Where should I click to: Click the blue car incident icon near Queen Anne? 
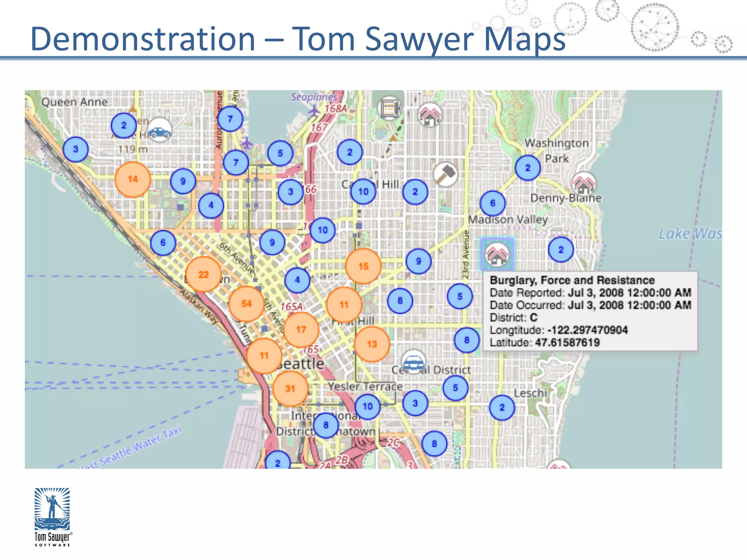click(160, 131)
